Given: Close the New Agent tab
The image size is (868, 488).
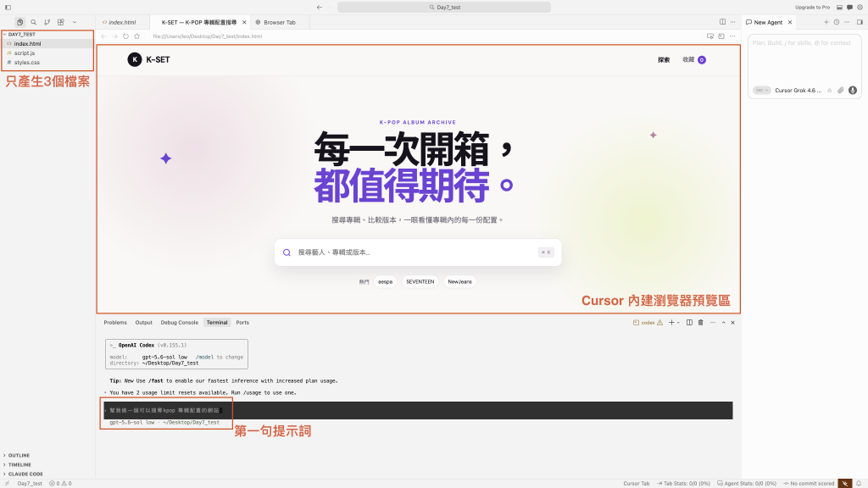Looking at the screenshot, I should click(x=790, y=22).
